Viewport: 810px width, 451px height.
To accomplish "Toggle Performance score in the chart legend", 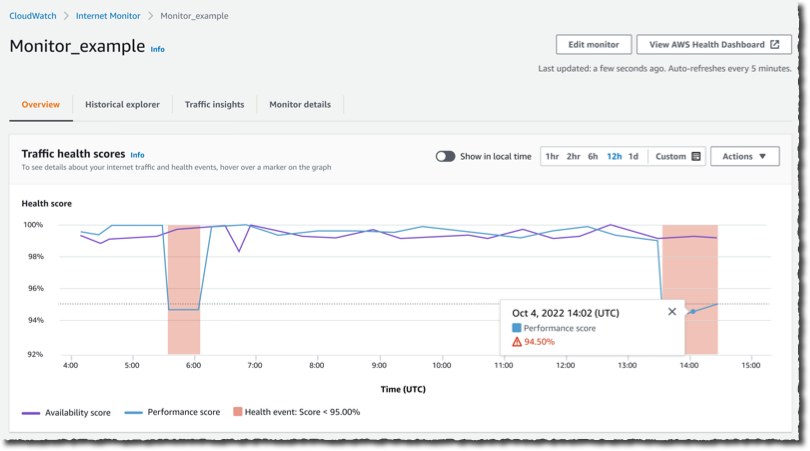I will (173, 412).
